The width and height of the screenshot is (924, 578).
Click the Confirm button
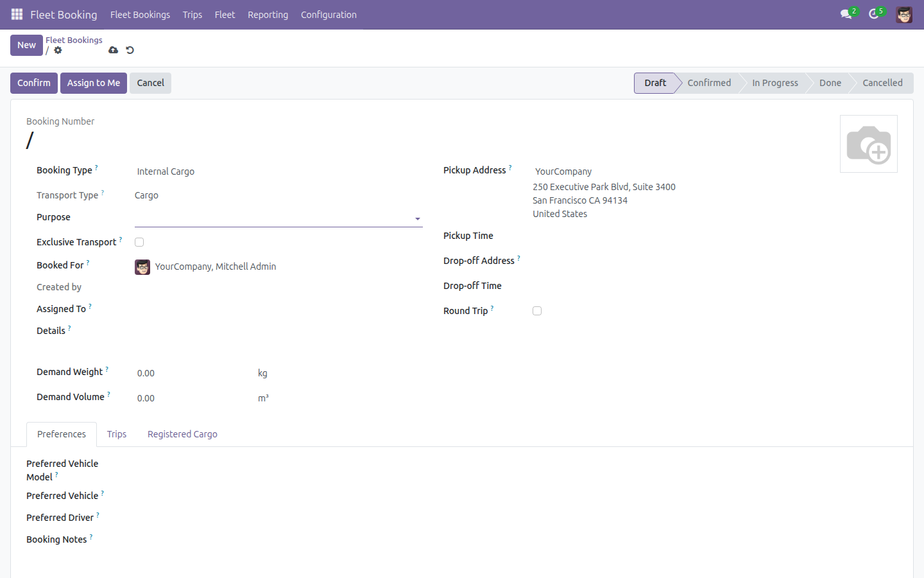point(34,83)
